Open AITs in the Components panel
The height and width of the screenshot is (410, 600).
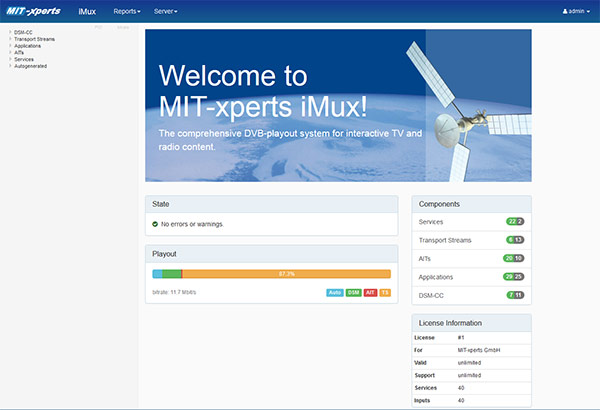pyautogui.click(x=471, y=258)
